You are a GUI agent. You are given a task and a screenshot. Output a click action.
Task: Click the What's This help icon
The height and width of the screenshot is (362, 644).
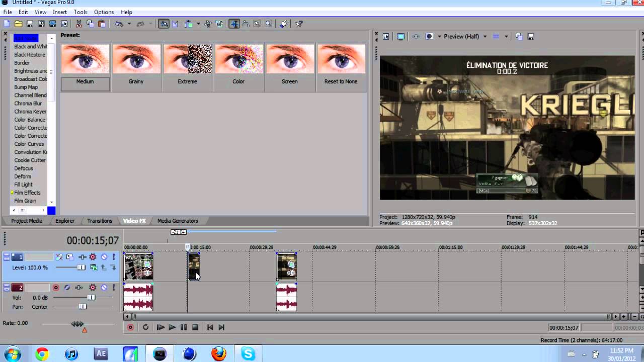[x=299, y=24]
